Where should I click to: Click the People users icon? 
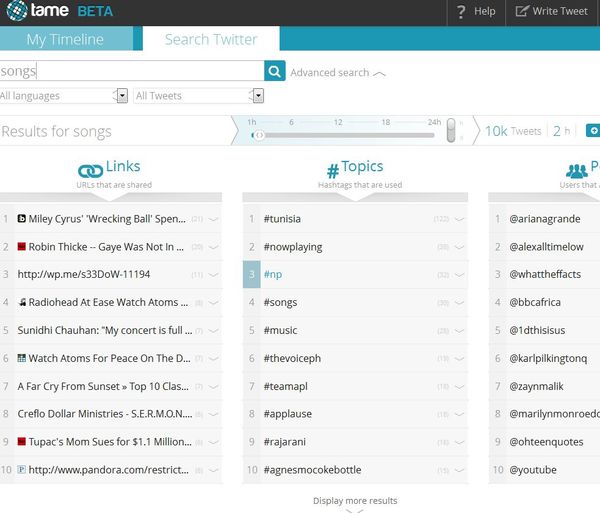pos(577,171)
